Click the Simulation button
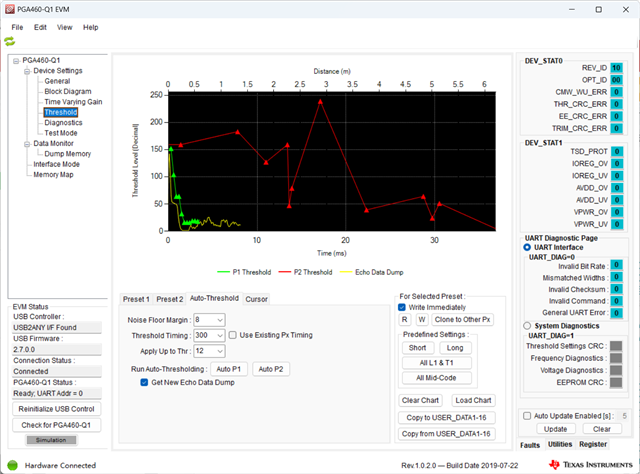 tap(51, 440)
